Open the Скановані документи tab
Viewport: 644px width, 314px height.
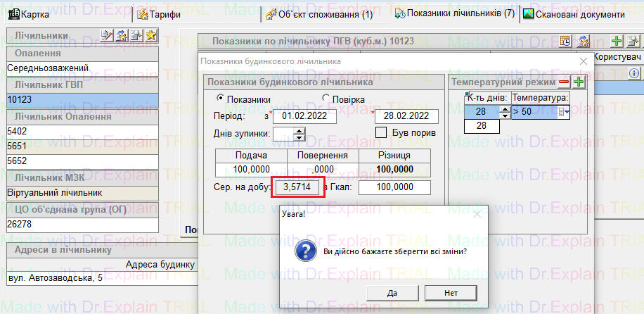coord(574,14)
